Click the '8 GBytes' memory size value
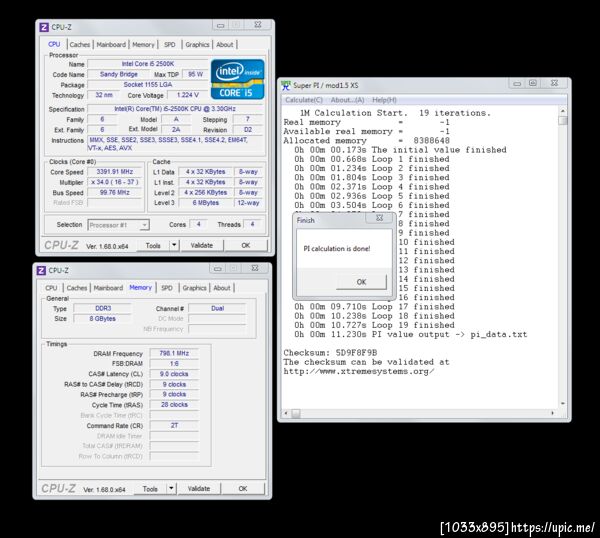The image size is (600, 538). click(x=103, y=318)
